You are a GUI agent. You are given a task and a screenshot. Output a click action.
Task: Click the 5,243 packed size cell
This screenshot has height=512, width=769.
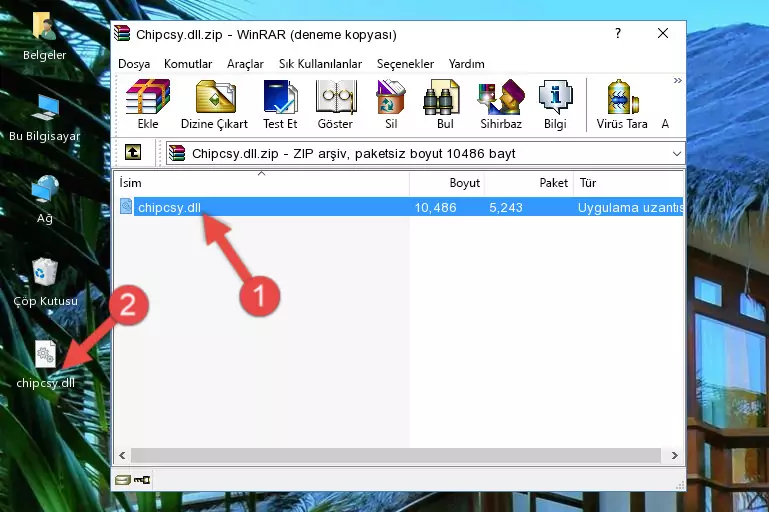(x=506, y=207)
